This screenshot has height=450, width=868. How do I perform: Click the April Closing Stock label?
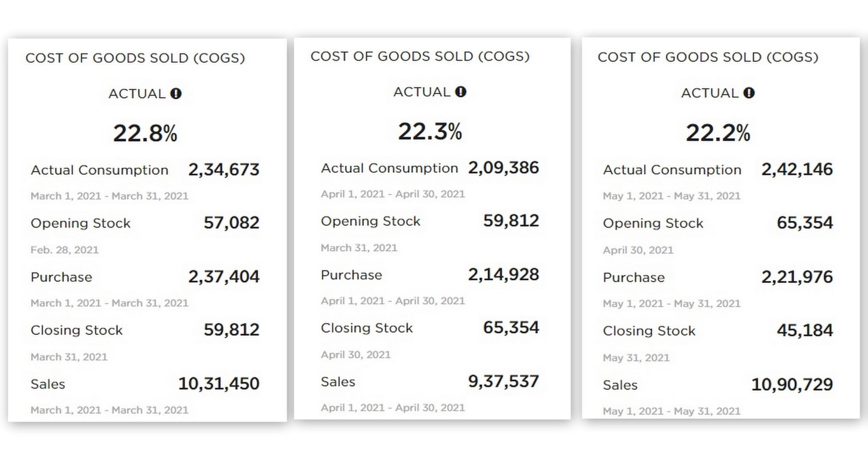pos(367,328)
